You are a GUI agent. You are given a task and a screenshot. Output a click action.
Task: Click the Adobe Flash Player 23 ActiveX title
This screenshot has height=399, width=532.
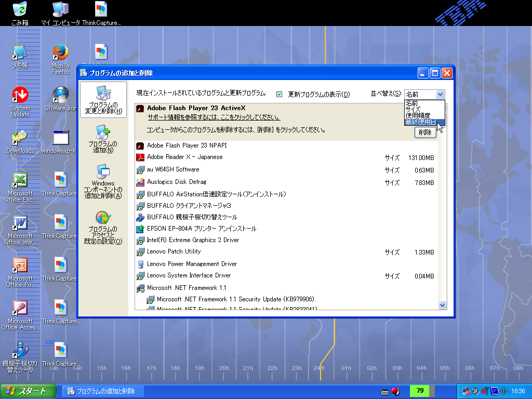196,108
